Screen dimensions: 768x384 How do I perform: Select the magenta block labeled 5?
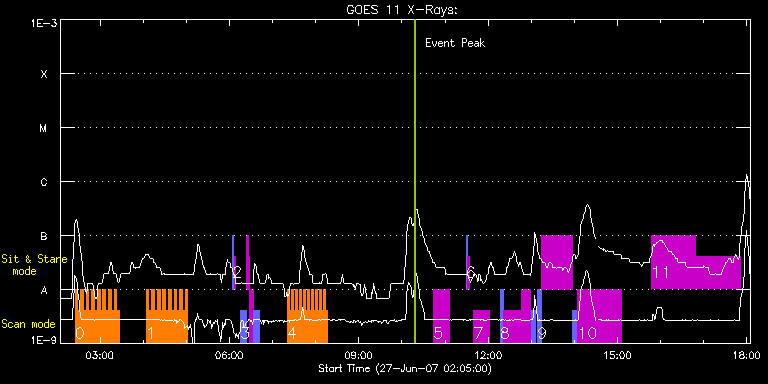point(441,316)
